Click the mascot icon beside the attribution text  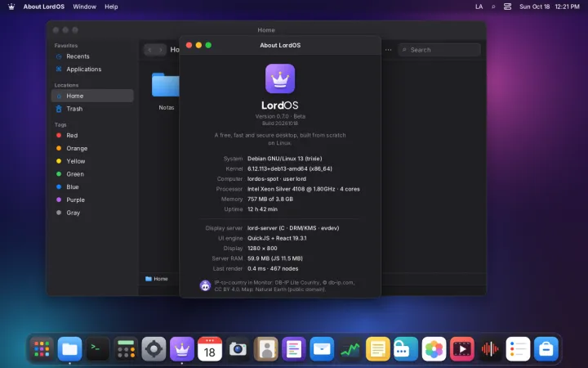[x=205, y=285]
